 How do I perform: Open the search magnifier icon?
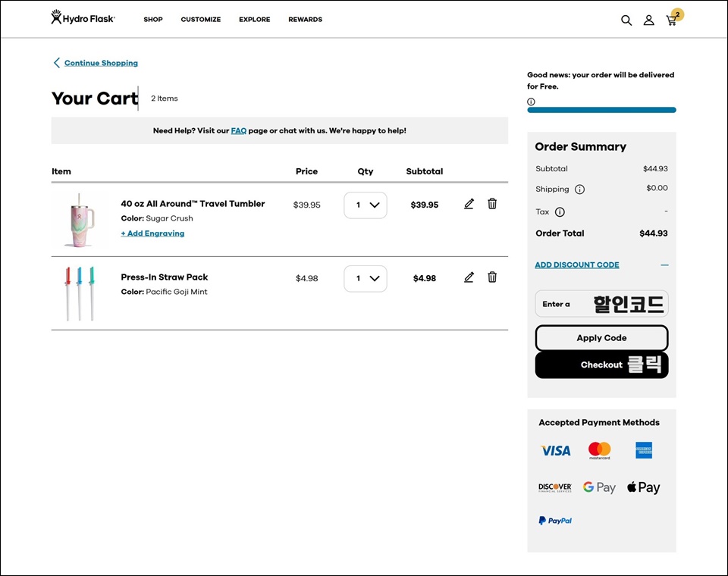pyautogui.click(x=626, y=20)
